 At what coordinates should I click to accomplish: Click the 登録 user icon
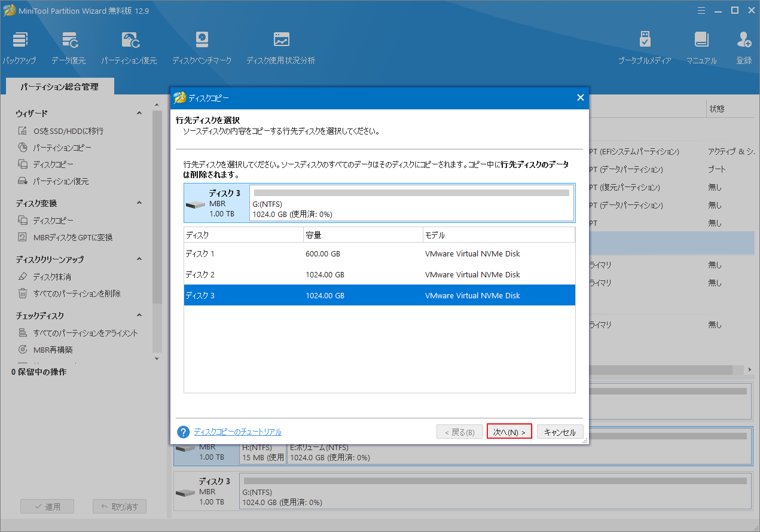744,48
